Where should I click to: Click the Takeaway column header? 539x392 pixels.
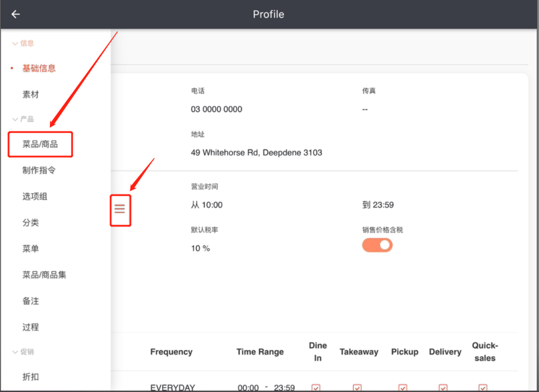pos(359,352)
